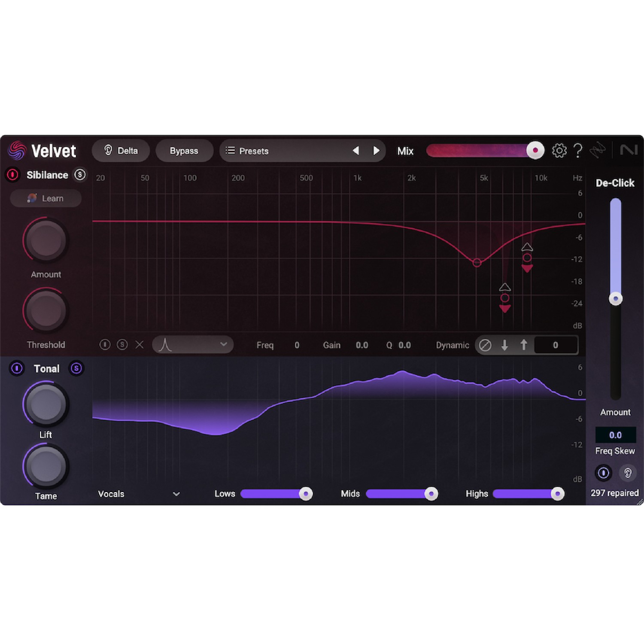The width and height of the screenshot is (644, 644).
Task: Open the settings gear icon
Action: coord(559,151)
